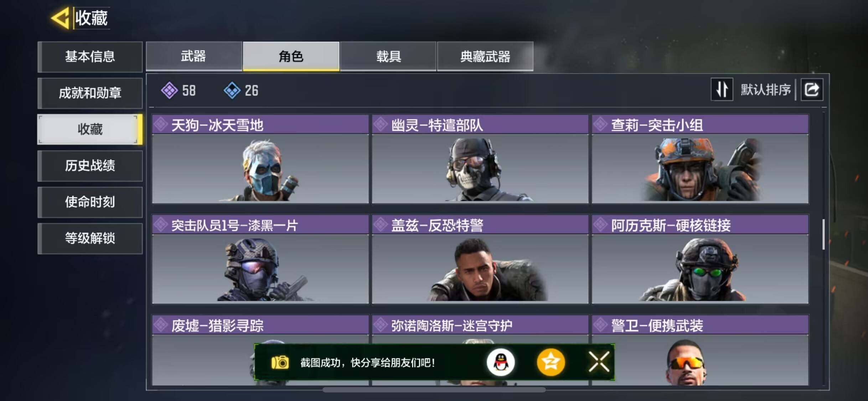Switch to the 载具 tab
This screenshot has height=401, width=868.
pyautogui.click(x=388, y=56)
